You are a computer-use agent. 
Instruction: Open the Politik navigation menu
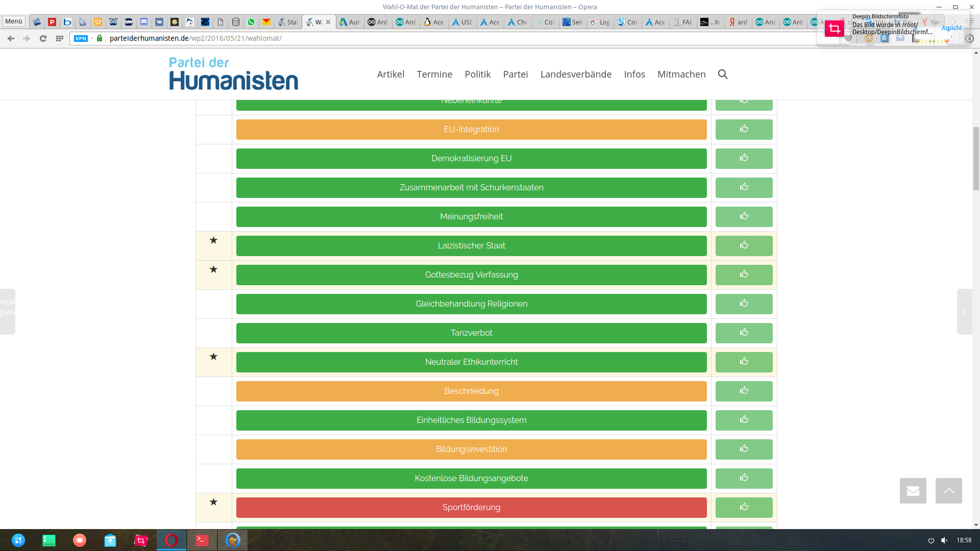[x=477, y=74]
